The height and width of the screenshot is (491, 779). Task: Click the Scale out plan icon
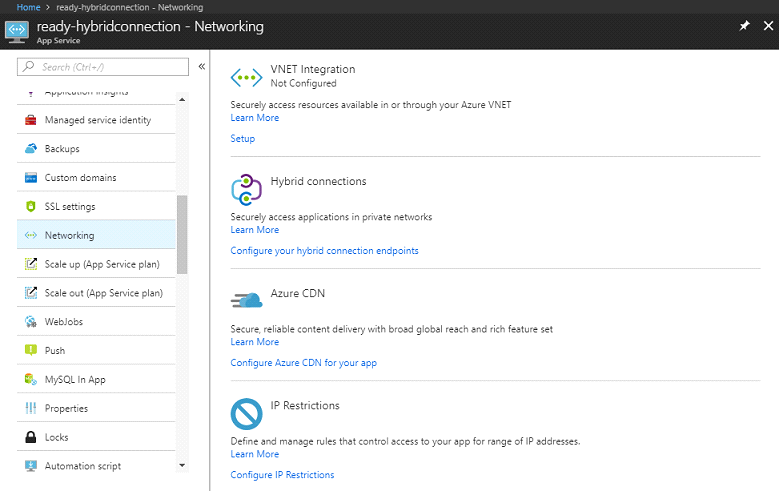31,293
